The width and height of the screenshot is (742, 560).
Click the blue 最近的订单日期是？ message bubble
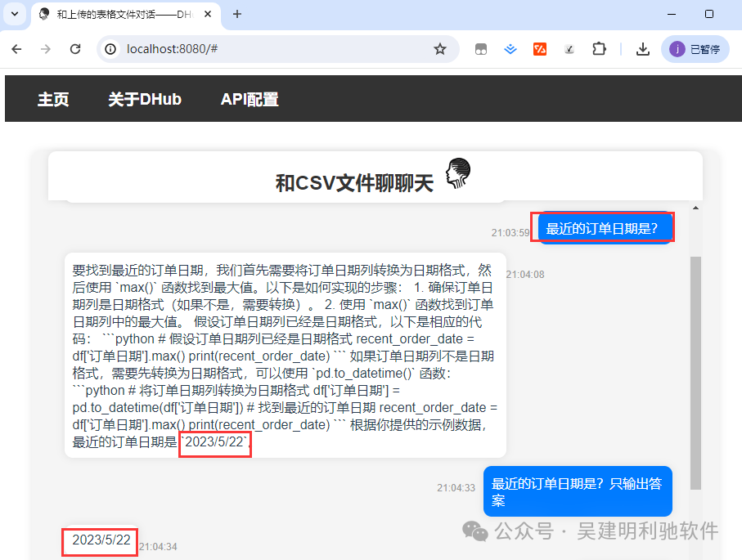coord(602,228)
